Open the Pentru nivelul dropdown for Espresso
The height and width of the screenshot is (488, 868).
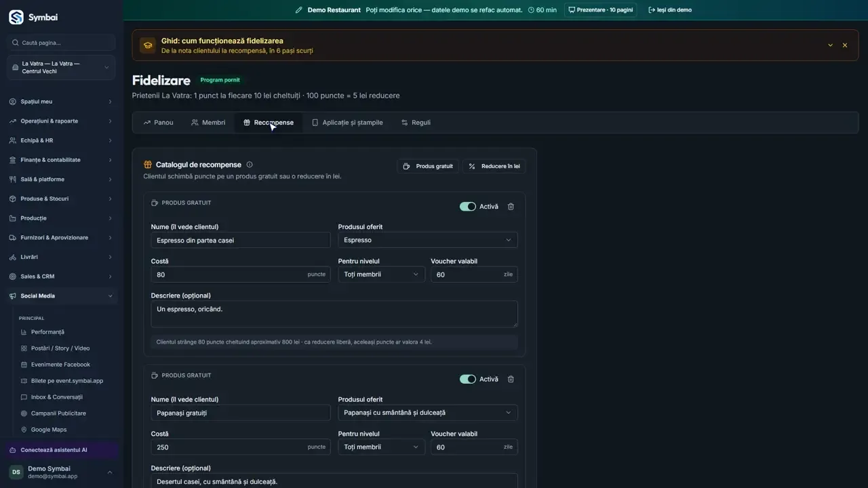(x=382, y=274)
